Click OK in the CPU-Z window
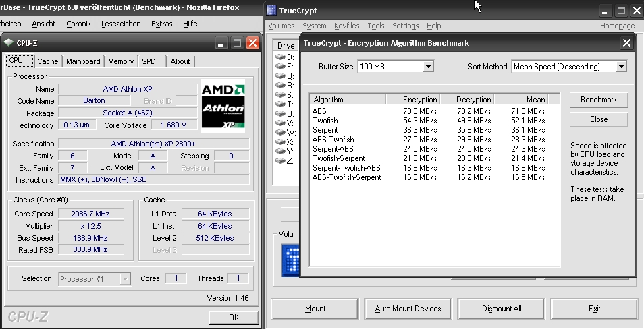644x329 pixels. [x=234, y=317]
